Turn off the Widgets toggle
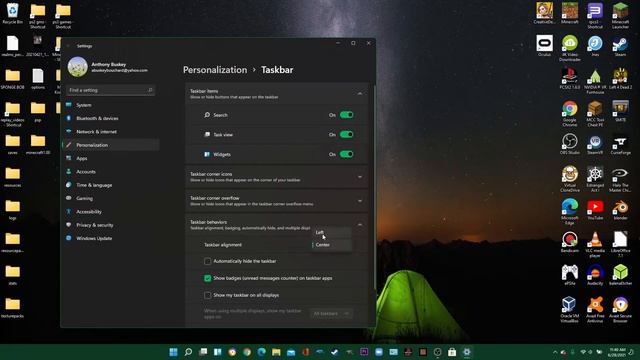The image size is (640, 360). 347,154
